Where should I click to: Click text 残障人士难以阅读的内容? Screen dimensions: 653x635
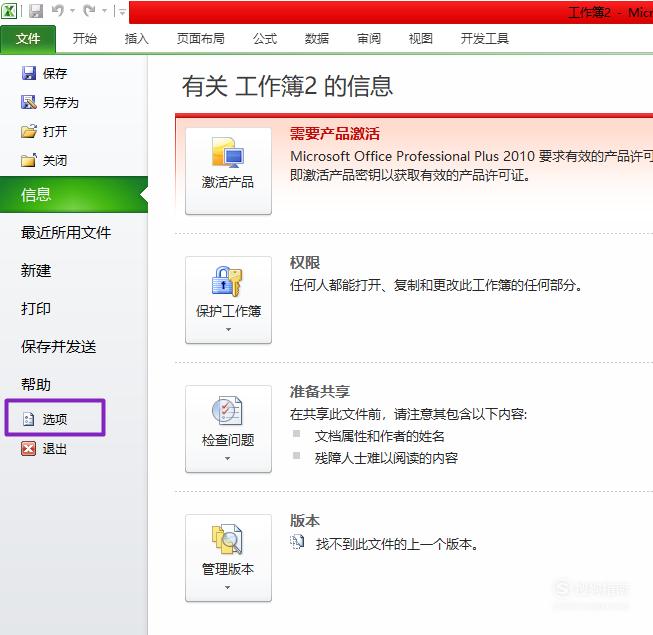[386, 458]
